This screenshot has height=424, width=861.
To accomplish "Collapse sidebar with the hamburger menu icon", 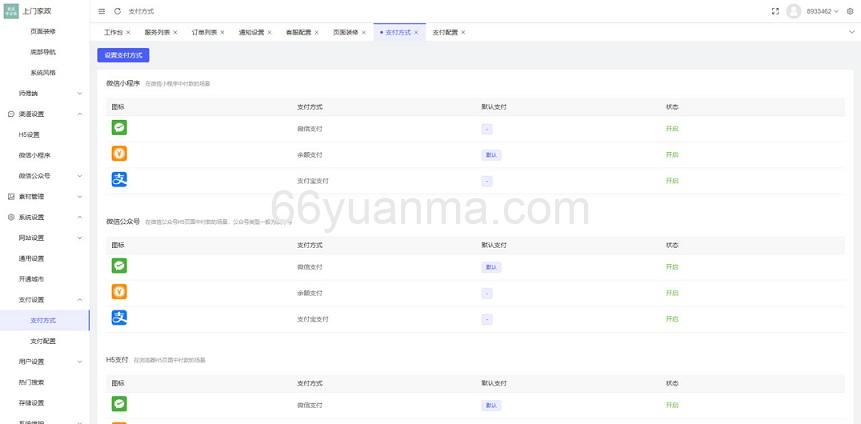I will pyautogui.click(x=102, y=12).
